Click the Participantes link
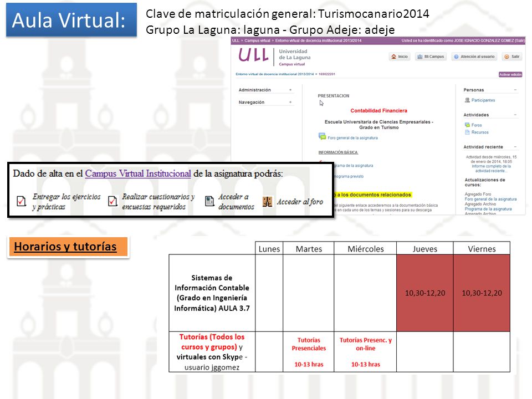The width and height of the screenshot is (532, 399). 483,100
